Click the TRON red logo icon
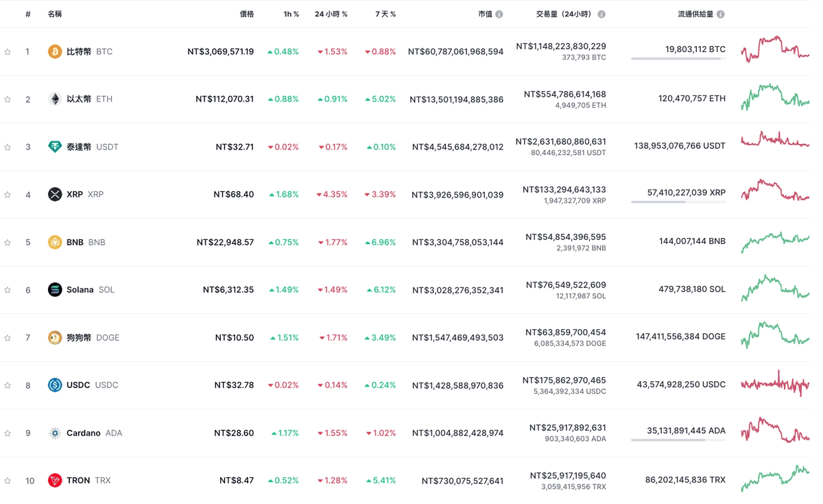The image size is (823, 504). pyautogui.click(x=55, y=481)
